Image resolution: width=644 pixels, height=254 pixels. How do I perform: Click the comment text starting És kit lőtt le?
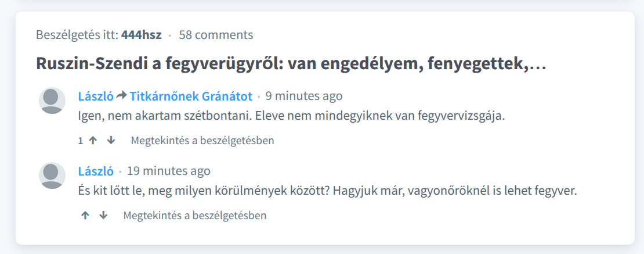tap(328, 191)
